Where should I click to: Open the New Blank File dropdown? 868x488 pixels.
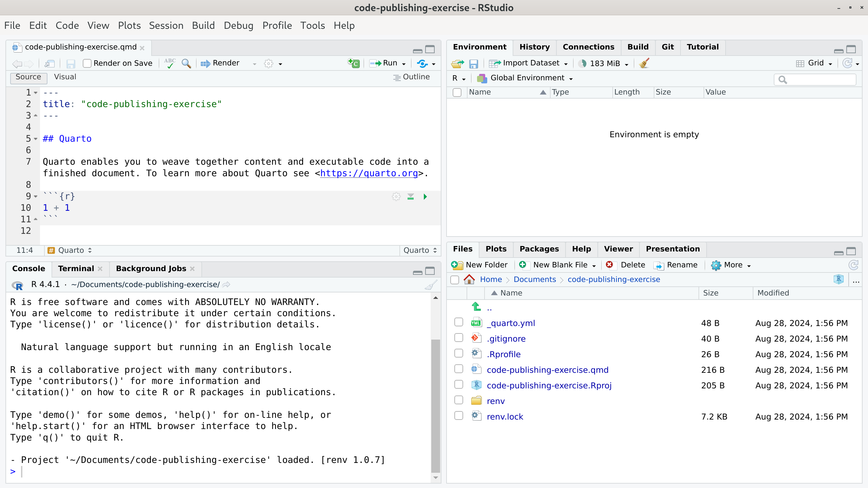(594, 266)
